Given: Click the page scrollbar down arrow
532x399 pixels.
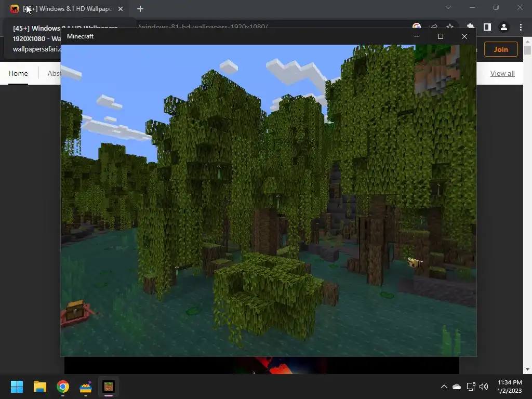Looking at the screenshot, I should (527, 369).
